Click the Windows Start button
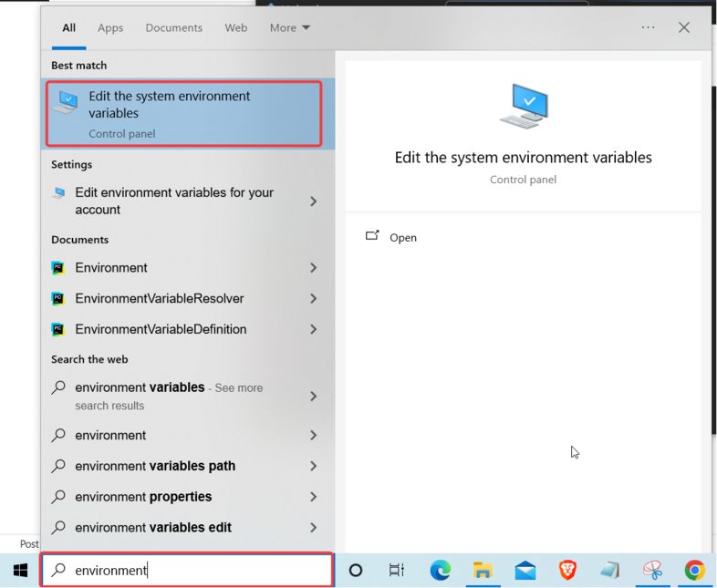Image resolution: width=717 pixels, height=588 pixels. [x=20, y=570]
